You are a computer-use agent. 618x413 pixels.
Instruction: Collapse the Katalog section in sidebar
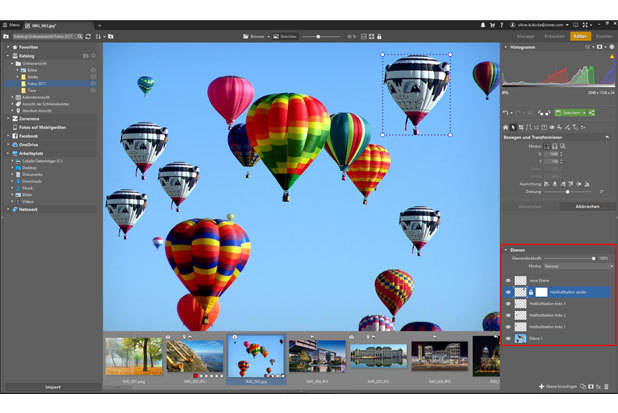pyautogui.click(x=8, y=56)
